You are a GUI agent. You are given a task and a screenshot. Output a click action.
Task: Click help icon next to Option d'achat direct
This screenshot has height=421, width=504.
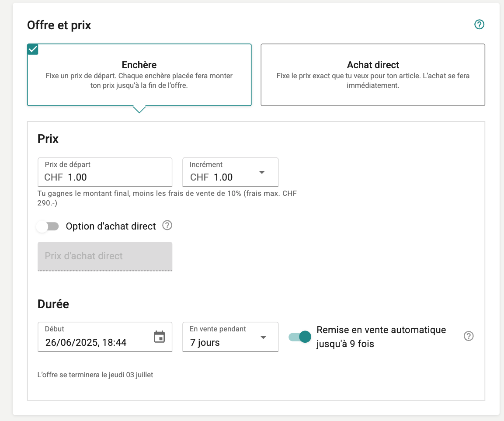tap(167, 226)
